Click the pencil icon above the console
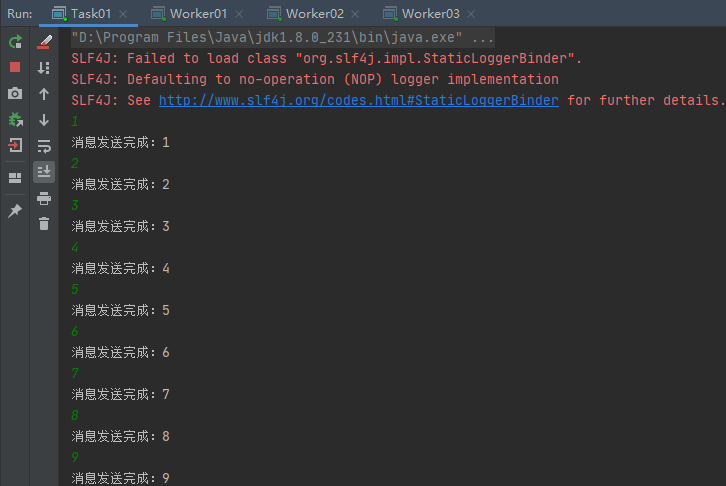This screenshot has width=726, height=486. 44,42
